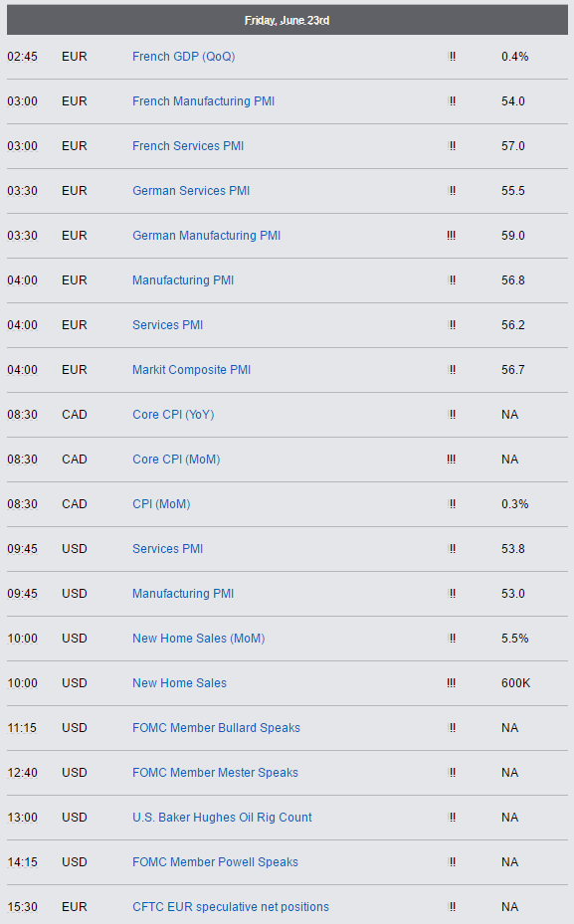Click the French Services PMI link
574x924 pixels.
188,146
